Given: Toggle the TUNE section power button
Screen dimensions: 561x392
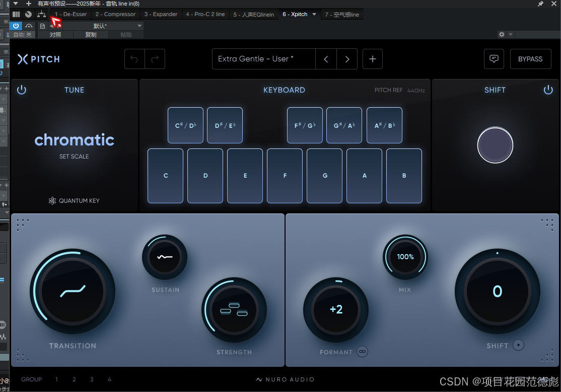Looking at the screenshot, I should 22,90.
